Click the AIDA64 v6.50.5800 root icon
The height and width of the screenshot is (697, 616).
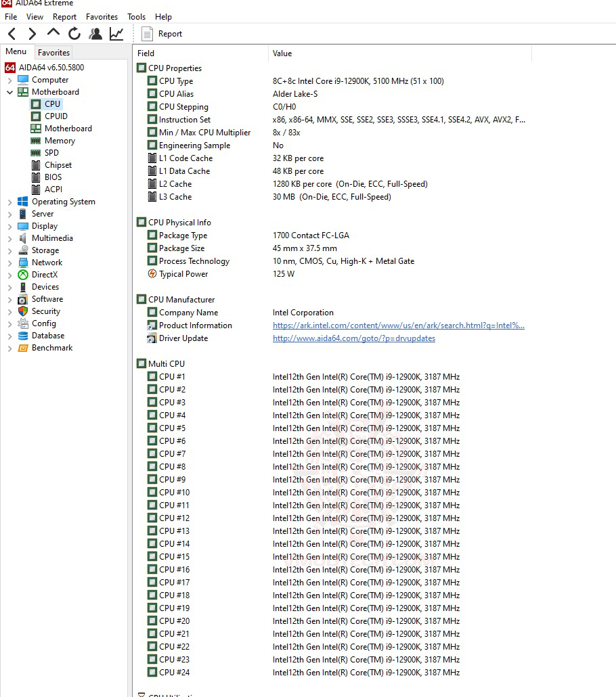pyautogui.click(x=10, y=68)
